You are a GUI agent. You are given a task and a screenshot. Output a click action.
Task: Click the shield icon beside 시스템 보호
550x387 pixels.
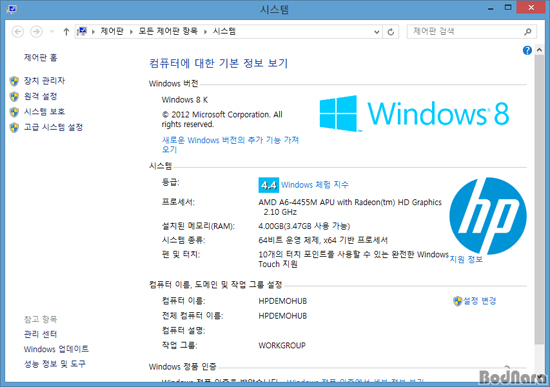(x=14, y=112)
